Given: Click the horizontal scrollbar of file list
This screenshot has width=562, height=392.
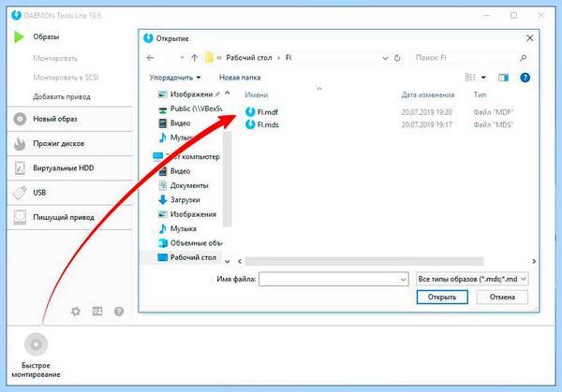Looking at the screenshot, I should pos(364,261).
